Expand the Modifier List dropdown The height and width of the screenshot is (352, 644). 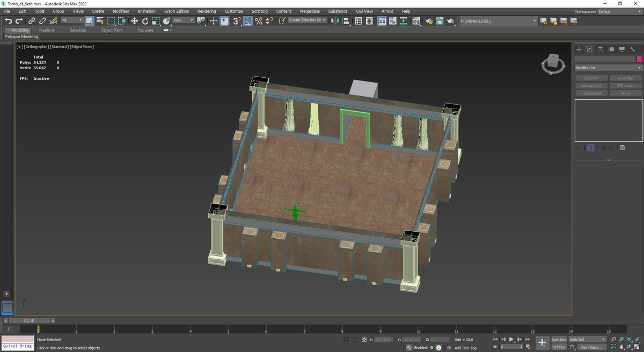(x=609, y=68)
